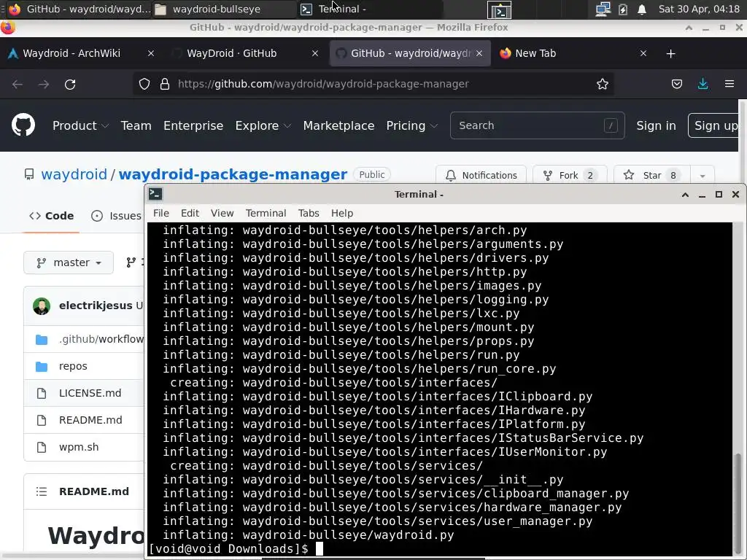
Task: Select the Code tab
Action: 52,216
